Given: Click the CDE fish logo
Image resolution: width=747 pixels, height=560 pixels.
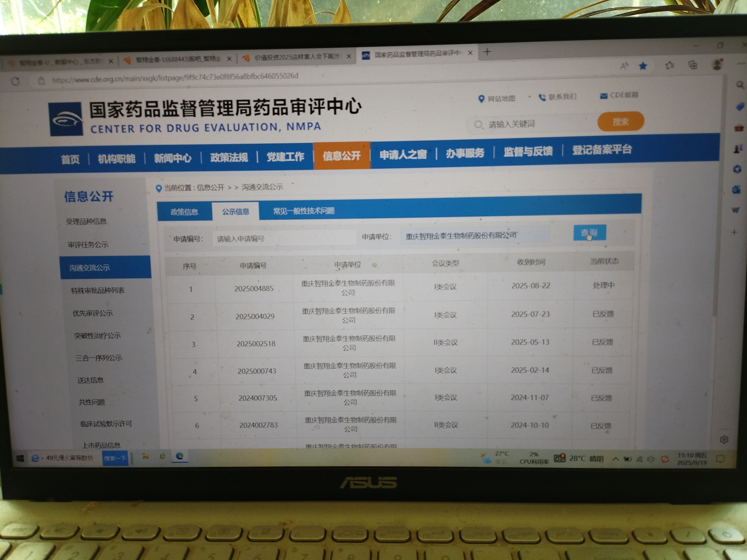Looking at the screenshot, I should point(66,119).
